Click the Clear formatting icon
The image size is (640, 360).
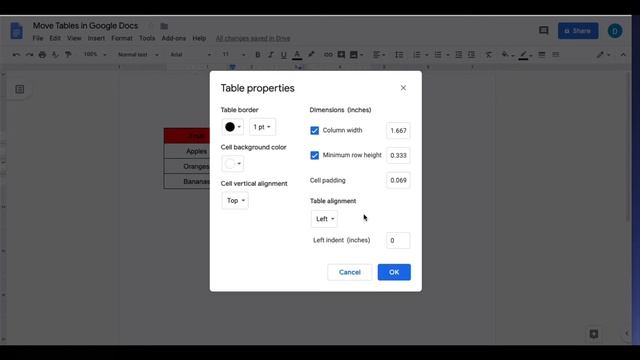tap(489, 54)
